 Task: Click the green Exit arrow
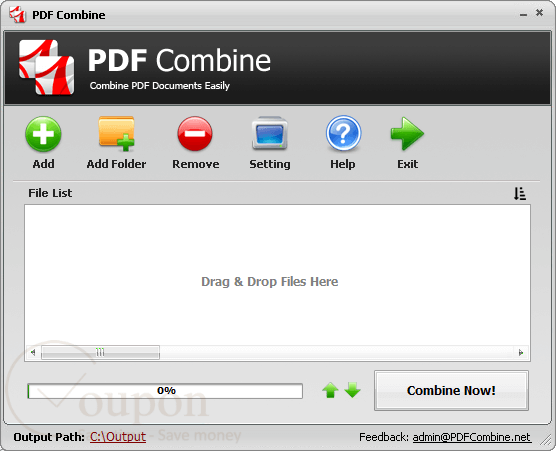pos(407,134)
